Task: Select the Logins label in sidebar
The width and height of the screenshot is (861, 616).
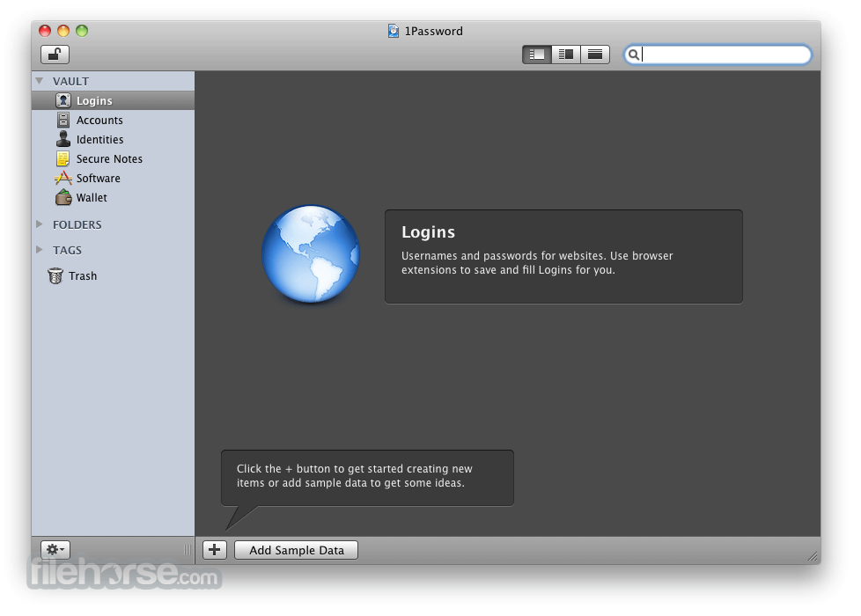Action: pyautogui.click(x=94, y=101)
